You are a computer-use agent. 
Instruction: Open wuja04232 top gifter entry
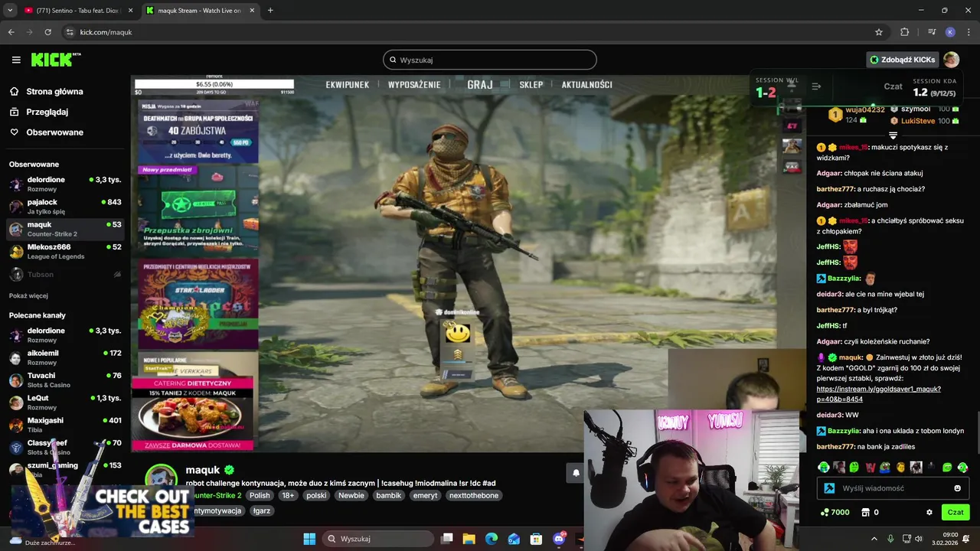pyautogui.click(x=857, y=115)
